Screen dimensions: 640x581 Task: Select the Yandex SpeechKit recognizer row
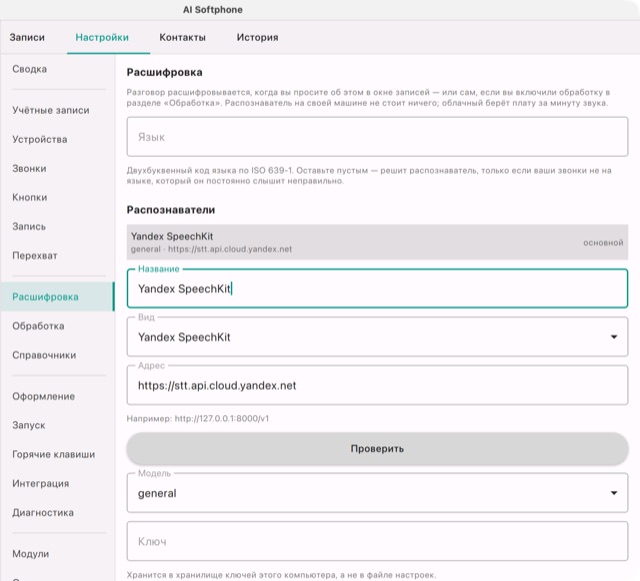pyautogui.click(x=377, y=242)
